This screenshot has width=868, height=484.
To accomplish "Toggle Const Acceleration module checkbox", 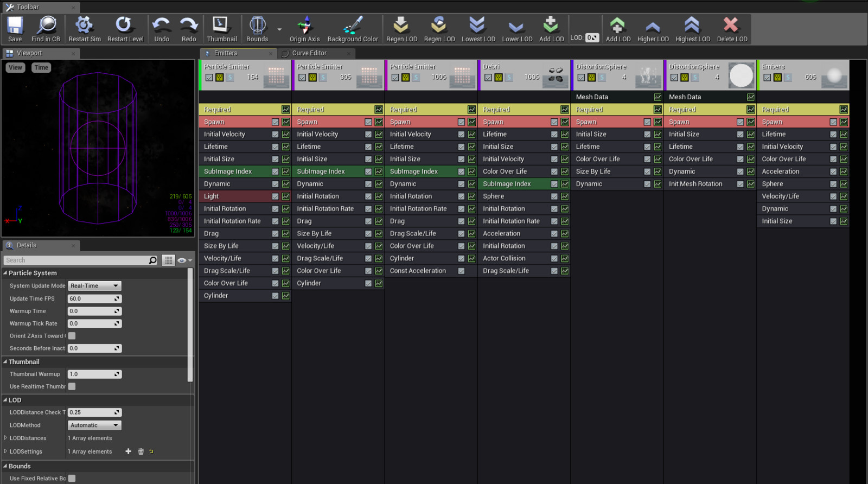I will coord(461,271).
